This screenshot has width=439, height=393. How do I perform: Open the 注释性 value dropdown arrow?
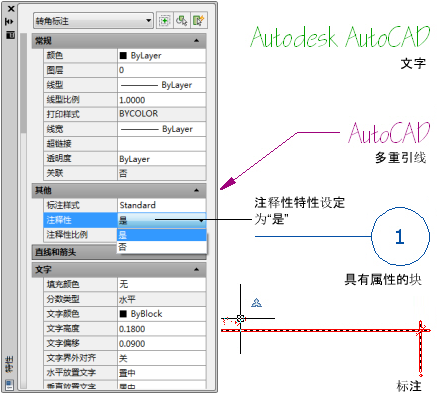click(201, 220)
